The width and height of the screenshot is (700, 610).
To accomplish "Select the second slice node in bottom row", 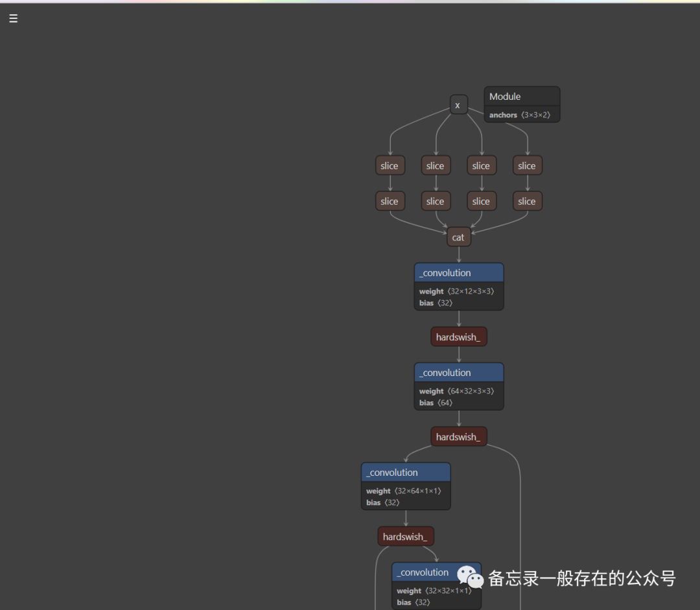I will 436,201.
